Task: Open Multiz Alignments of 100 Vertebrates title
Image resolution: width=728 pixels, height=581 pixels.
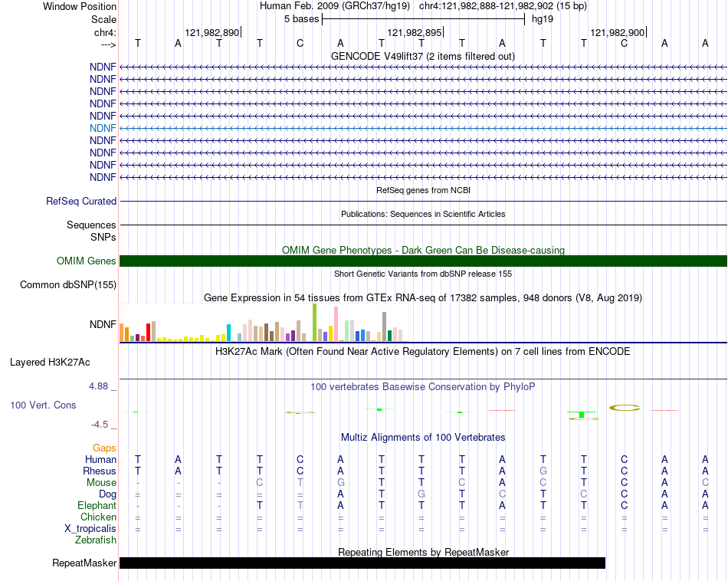Action: 423,438
